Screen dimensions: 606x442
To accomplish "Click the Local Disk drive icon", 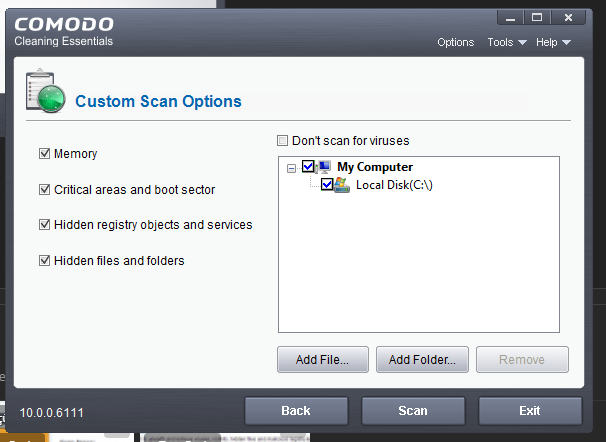I will coord(343,185).
